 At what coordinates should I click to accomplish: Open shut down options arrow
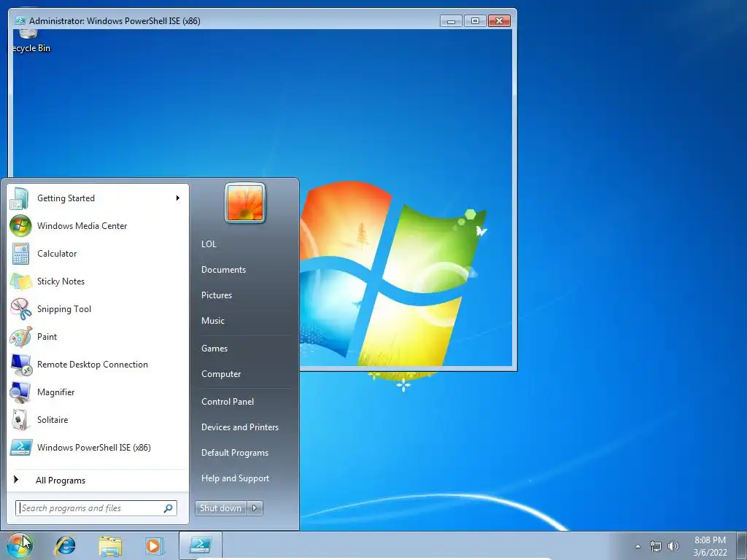[x=255, y=508]
